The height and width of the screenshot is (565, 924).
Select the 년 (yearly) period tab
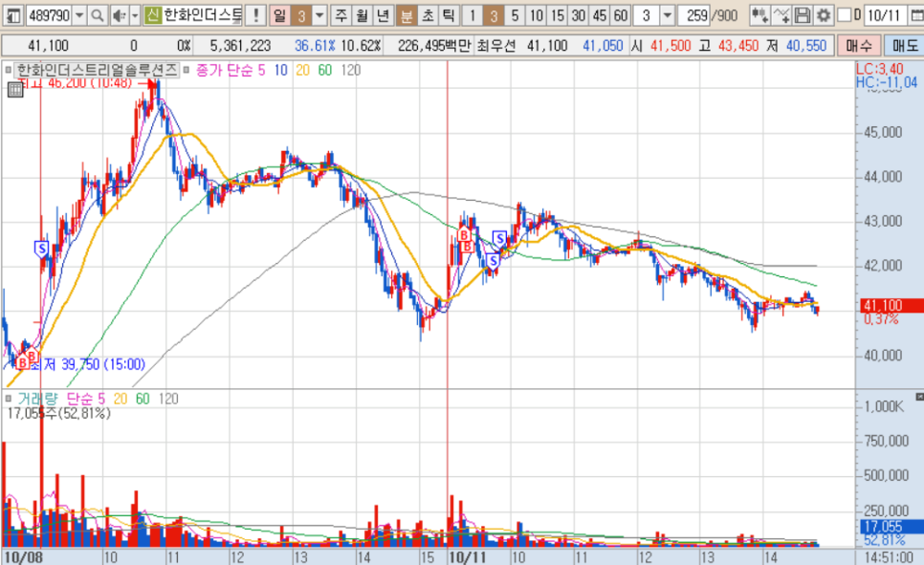[383, 15]
